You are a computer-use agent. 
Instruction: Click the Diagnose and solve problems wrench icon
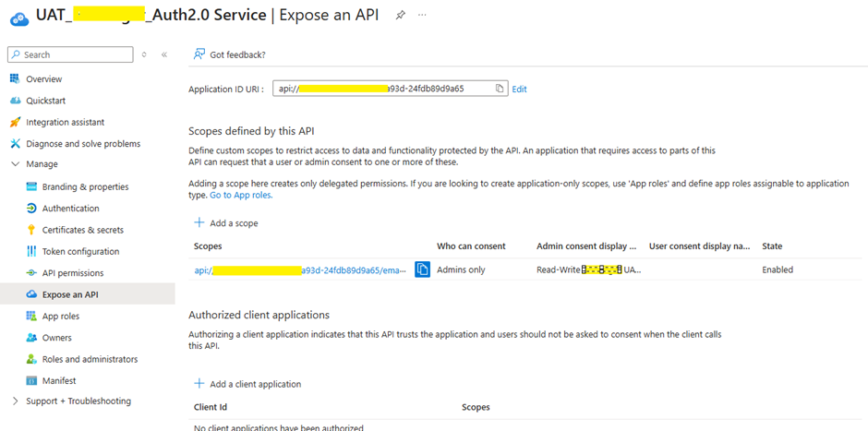pos(15,144)
